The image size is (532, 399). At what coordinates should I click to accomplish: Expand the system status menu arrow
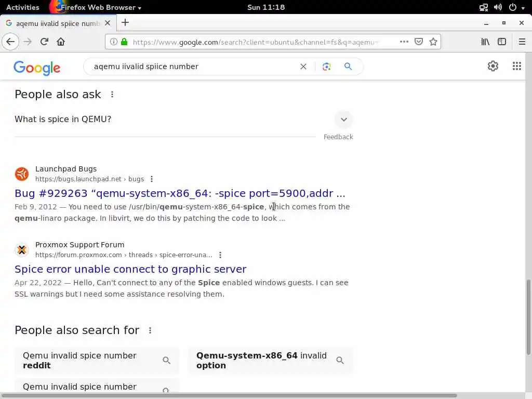coord(523,8)
